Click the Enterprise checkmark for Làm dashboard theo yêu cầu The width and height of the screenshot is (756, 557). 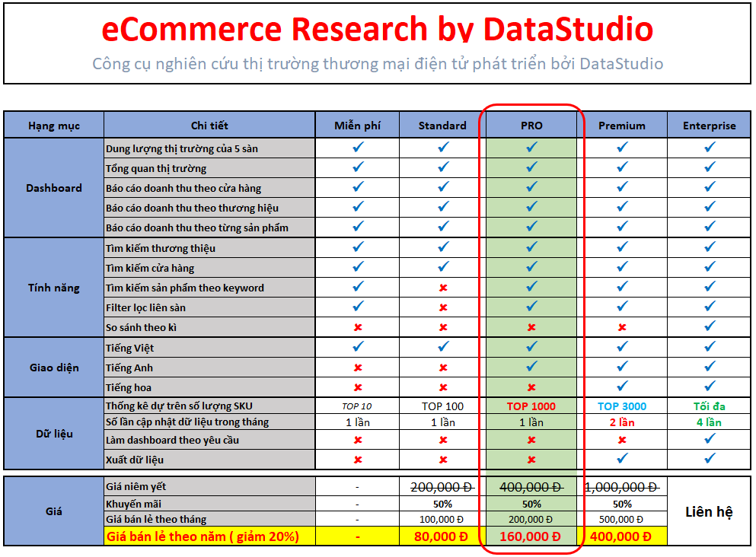pyautogui.click(x=710, y=439)
